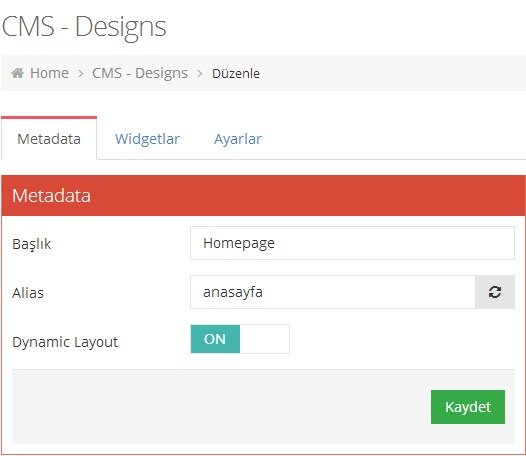Click breadcrumb chevron before Düzenle

tap(200, 73)
